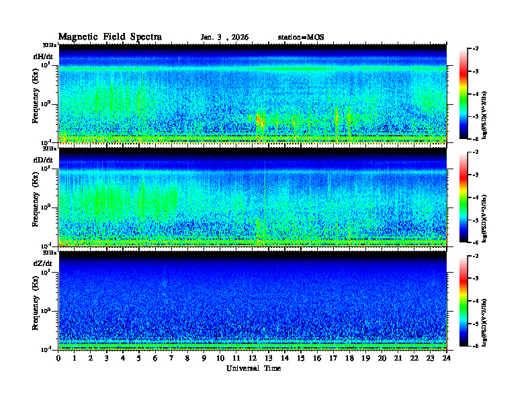The width and height of the screenshot is (532, 411).
Task: Select the date text "Jan. 3 , 2026"
Action: (x=224, y=38)
